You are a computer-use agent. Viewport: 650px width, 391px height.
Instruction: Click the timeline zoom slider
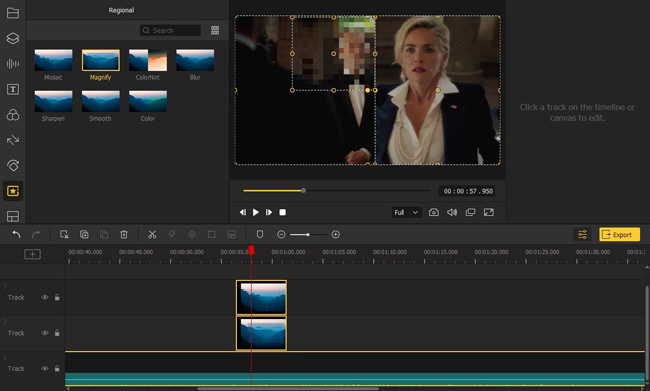(x=308, y=235)
